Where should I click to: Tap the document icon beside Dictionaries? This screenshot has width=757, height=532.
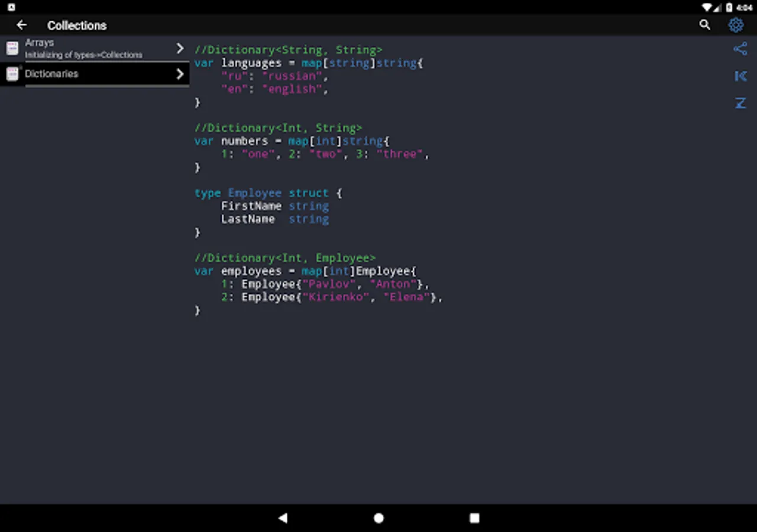(x=12, y=74)
